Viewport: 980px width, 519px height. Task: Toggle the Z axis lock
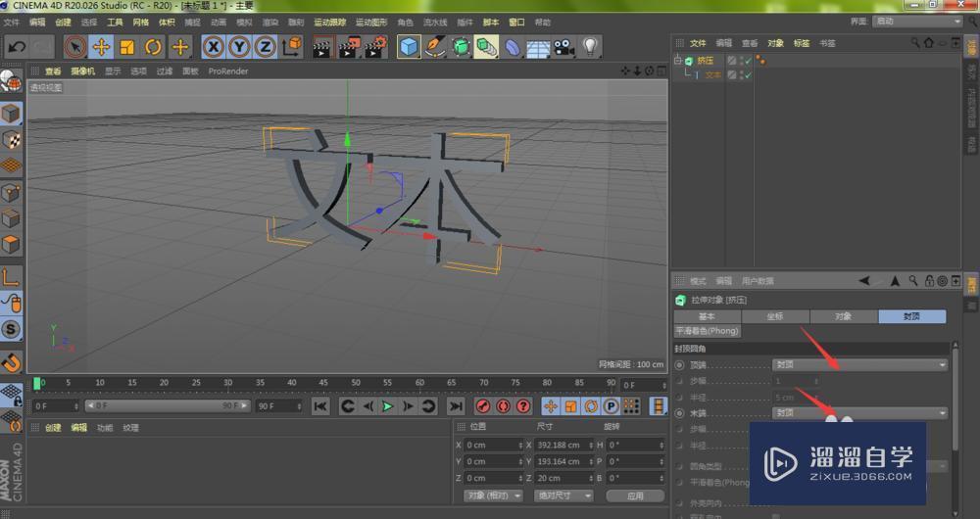(x=265, y=46)
